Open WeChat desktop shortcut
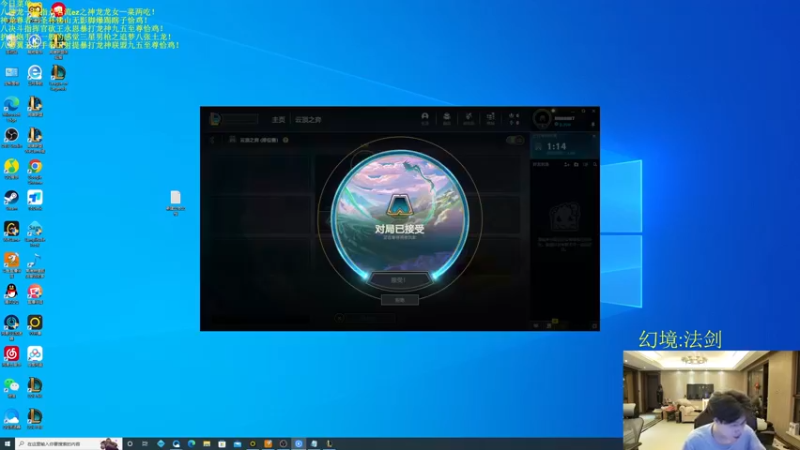 pyautogui.click(x=11, y=388)
